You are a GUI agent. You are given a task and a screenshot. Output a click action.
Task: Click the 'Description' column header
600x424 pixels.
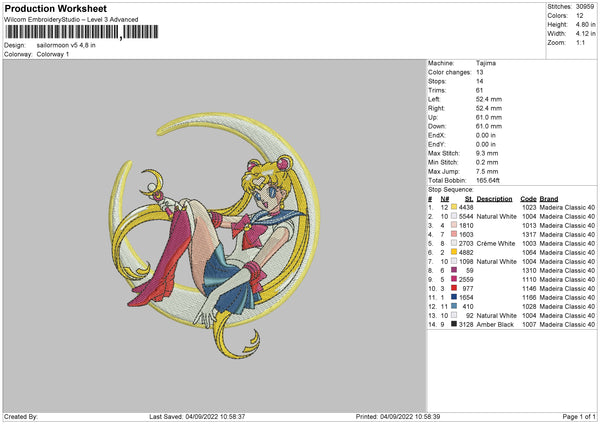point(494,199)
